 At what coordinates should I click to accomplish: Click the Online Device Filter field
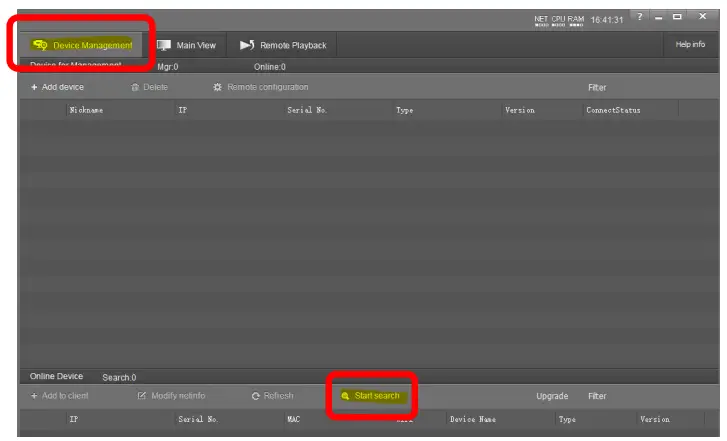click(597, 396)
